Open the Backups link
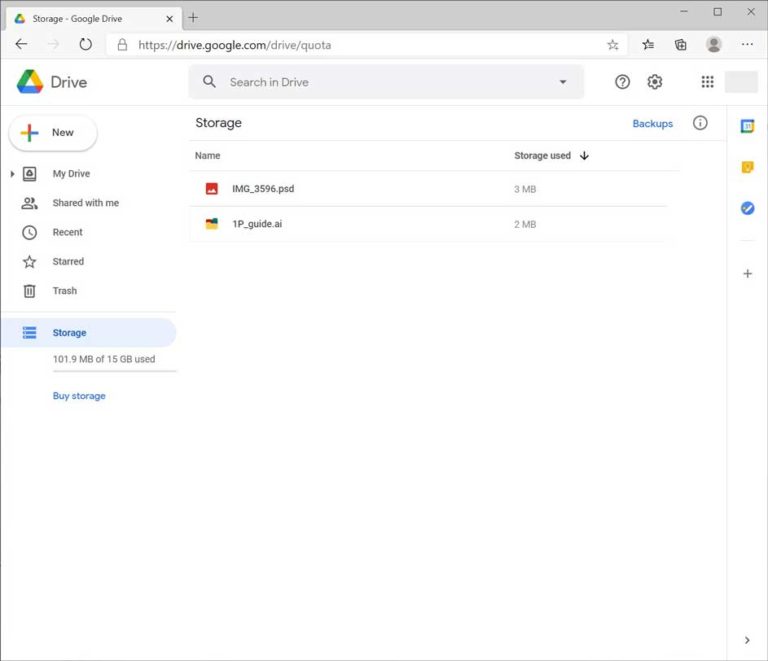Viewport: 768px width, 661px height. pos(652,124)
